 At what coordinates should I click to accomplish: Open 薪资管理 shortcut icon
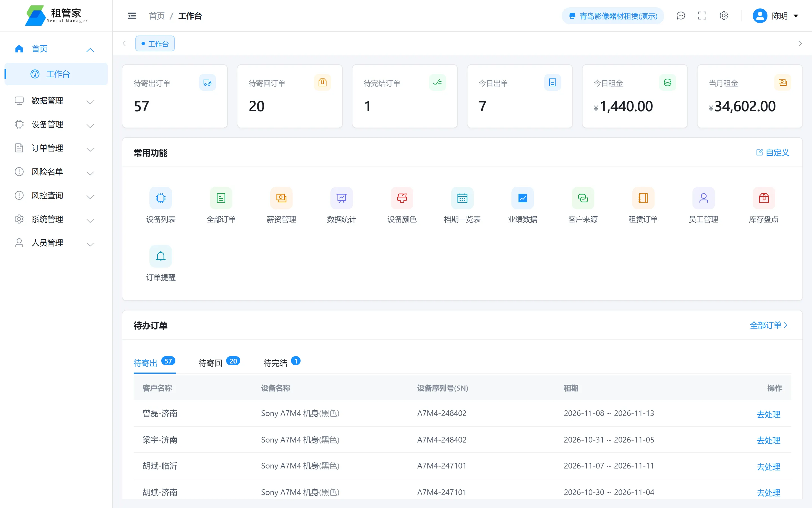[281, 198]
